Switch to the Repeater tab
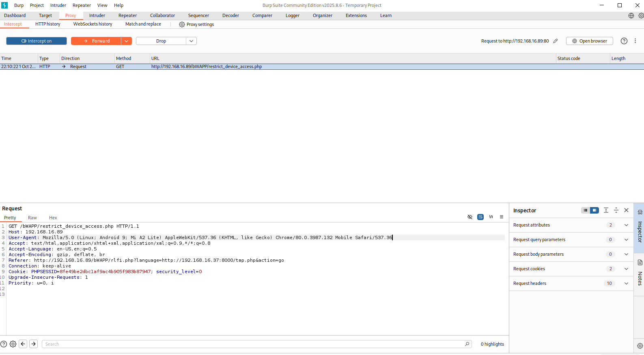Image resolution: width=644 pixels, height=355 pixels. point(127,15)
